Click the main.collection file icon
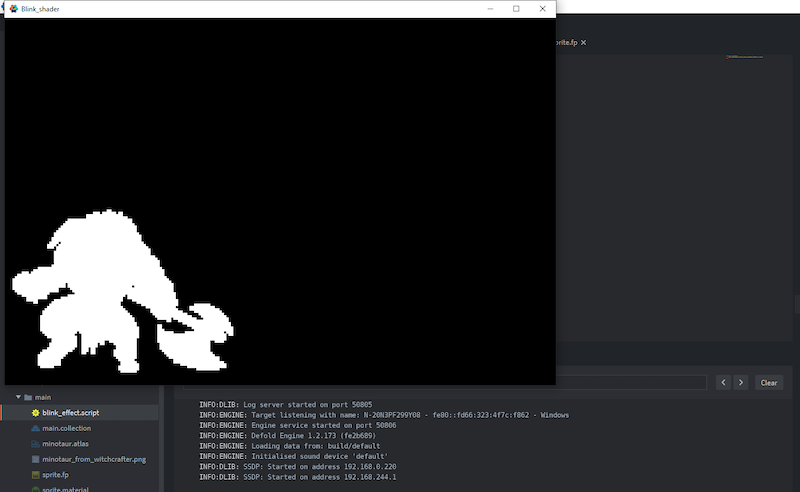 [x=36, y=428]
